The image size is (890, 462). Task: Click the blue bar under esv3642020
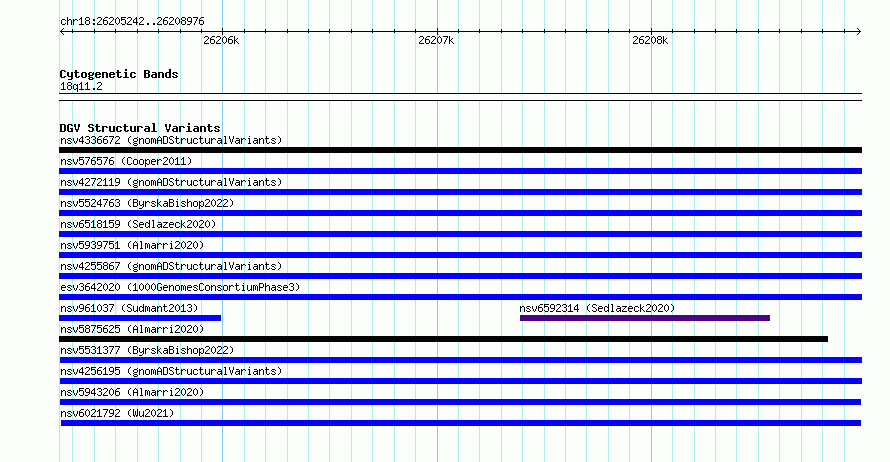pos(460,297)
